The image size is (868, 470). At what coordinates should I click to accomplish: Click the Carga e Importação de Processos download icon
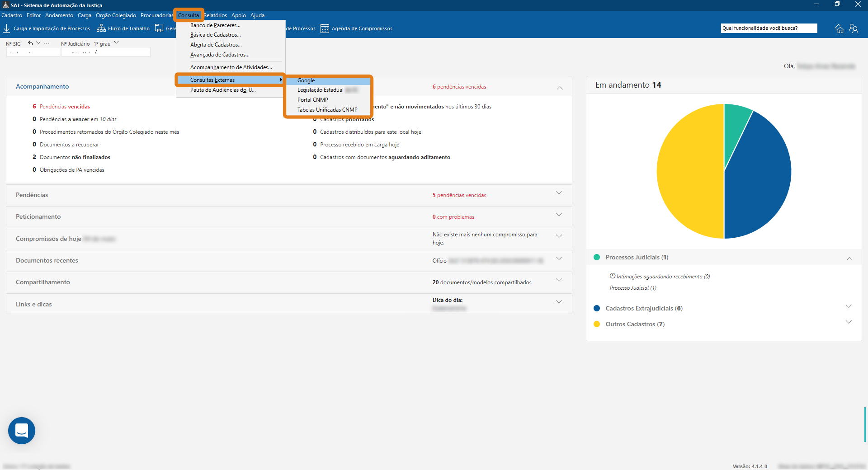(7, 28)
